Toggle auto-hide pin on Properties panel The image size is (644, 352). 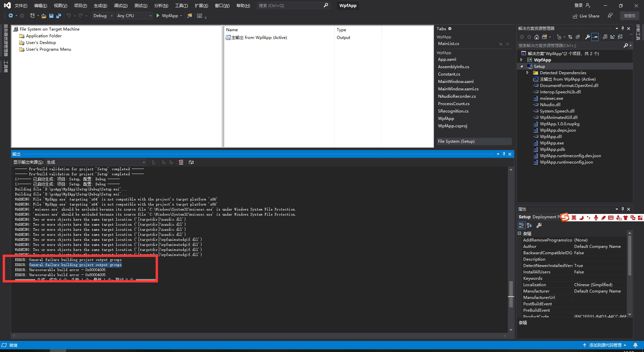tap(623, 209)
